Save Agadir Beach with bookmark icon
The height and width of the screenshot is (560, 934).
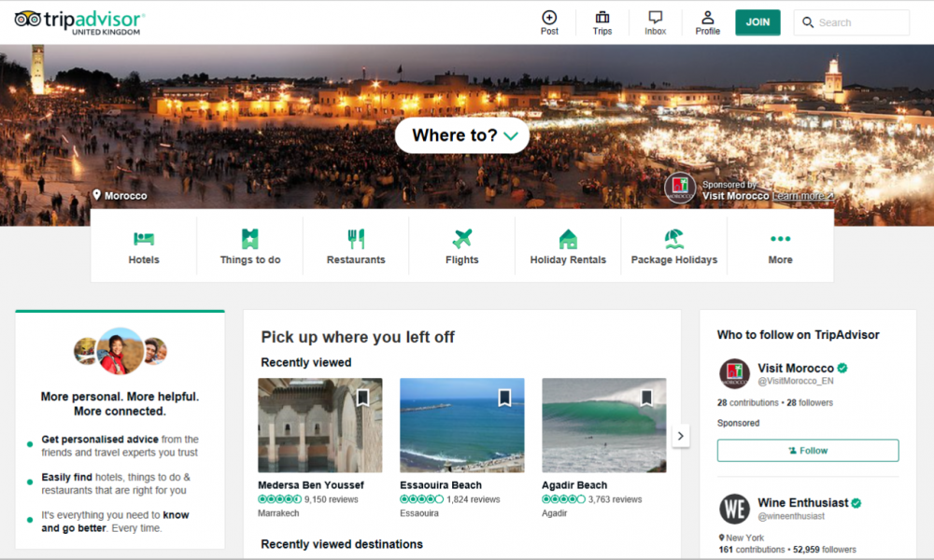pos(646,398)
